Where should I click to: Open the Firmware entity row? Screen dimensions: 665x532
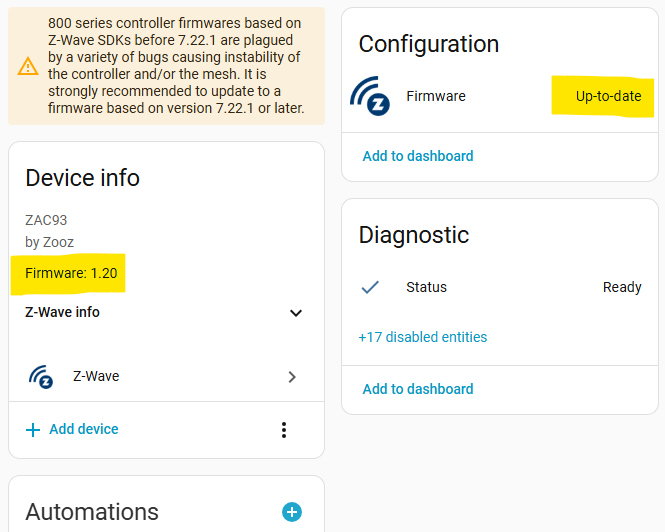coord(436,96)
